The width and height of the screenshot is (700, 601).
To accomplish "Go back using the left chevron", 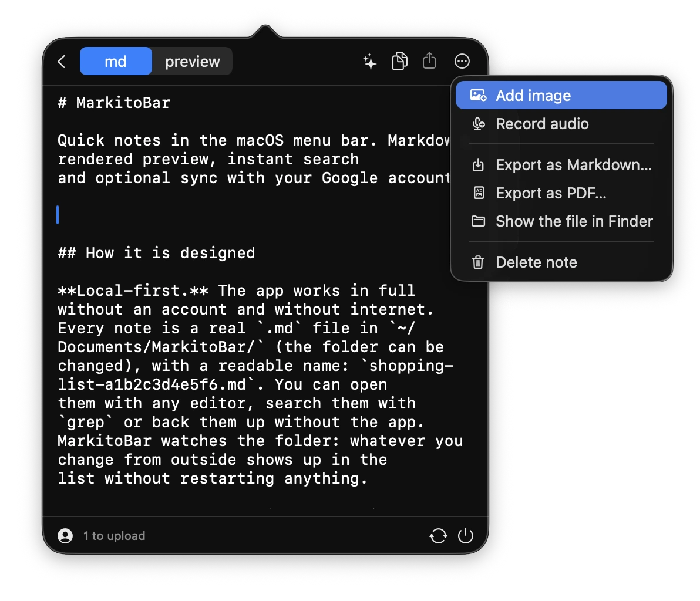I will (62, 62).
